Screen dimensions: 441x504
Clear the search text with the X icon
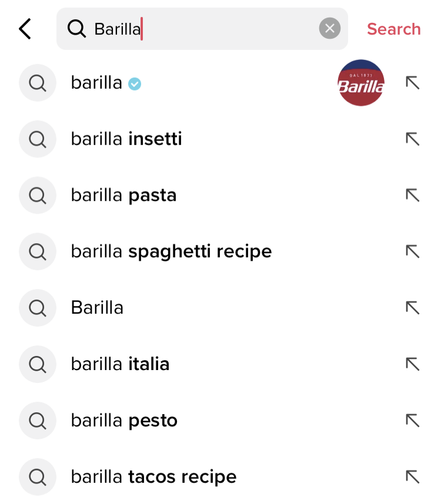tap(329, 28)
